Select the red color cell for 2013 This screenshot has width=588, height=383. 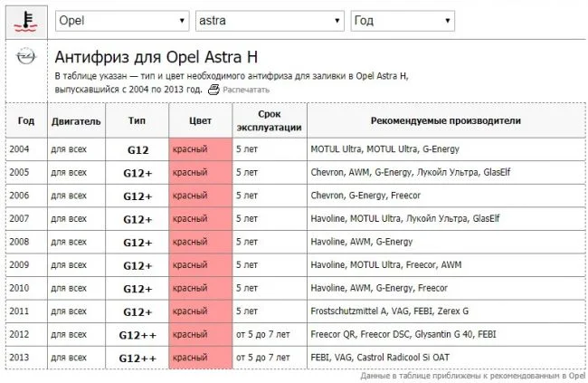[200, 359]
